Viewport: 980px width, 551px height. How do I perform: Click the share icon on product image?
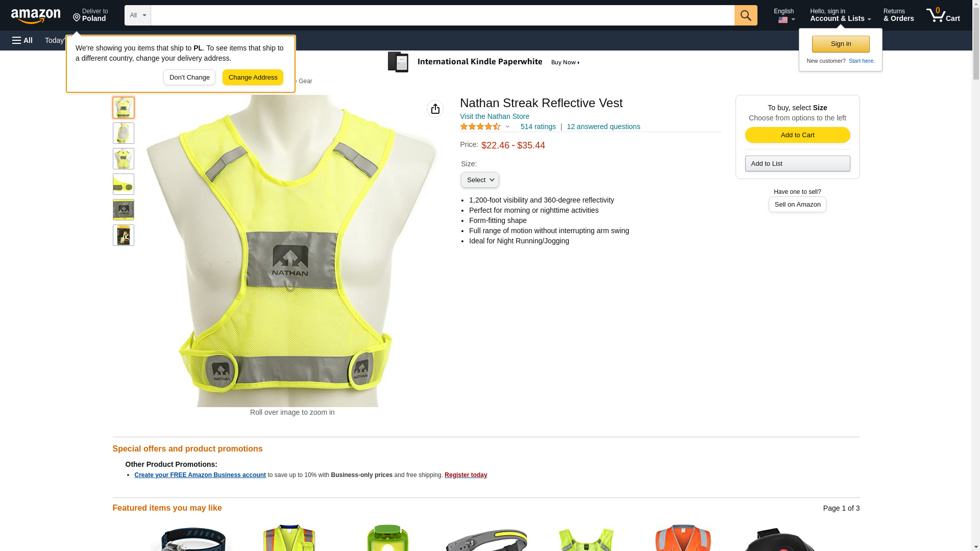coord(435,109)
